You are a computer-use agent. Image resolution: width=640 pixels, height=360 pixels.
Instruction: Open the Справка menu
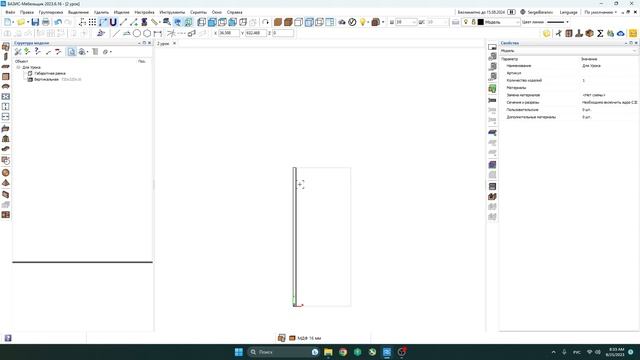(x=234, y=12)
